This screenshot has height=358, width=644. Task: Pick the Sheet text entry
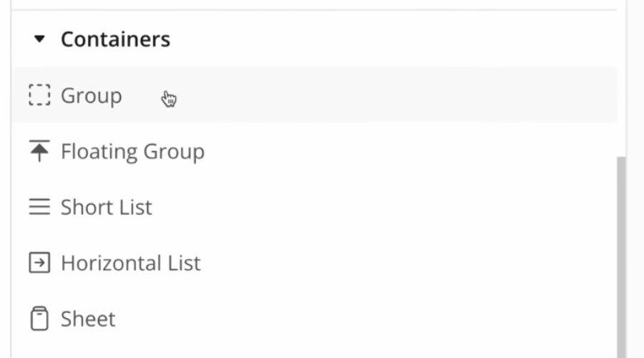(88, 319)
